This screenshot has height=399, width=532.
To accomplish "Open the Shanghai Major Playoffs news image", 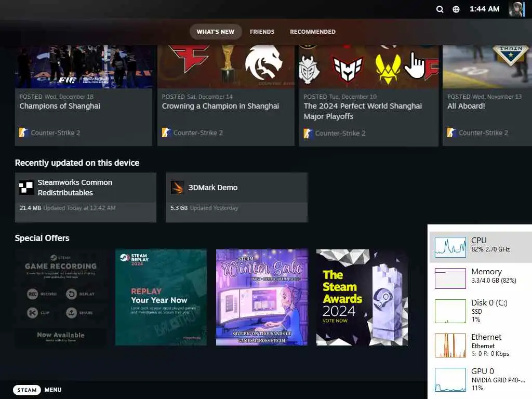I will [369, 66].
